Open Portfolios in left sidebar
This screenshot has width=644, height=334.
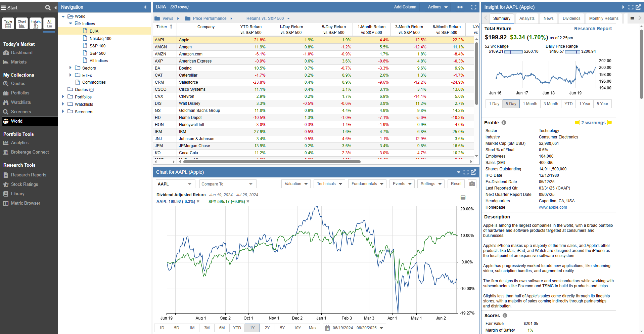20,93
